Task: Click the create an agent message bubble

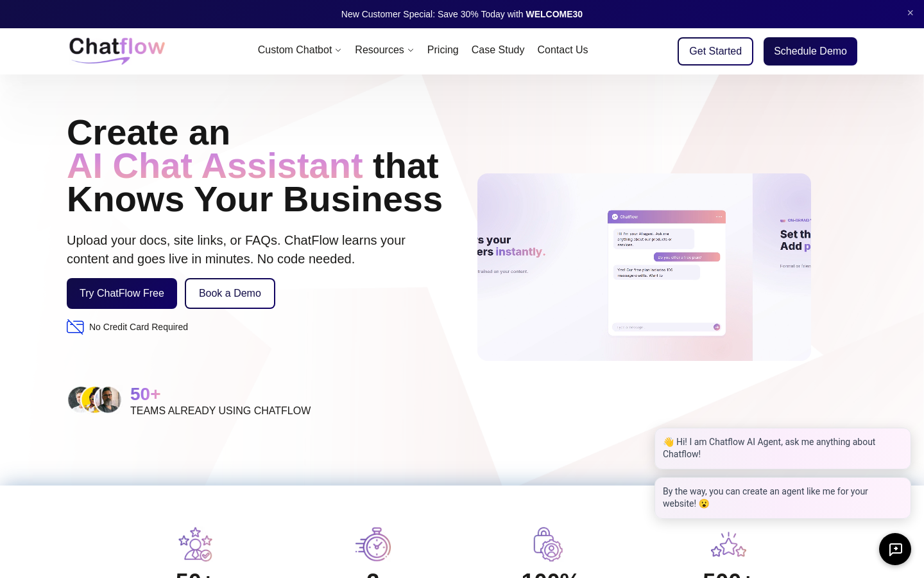Action: pyautogui.click(x=783, y=498)
